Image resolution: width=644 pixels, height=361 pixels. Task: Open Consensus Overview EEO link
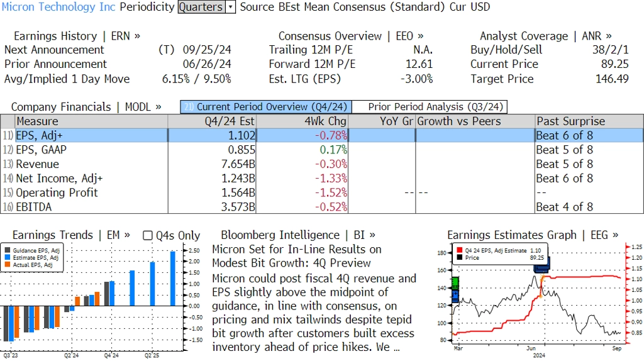(351, 36)
